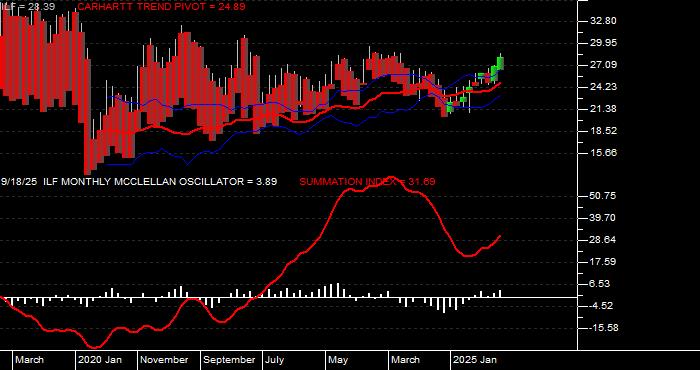Select the '2020 Jan' date axis label
700x370 pixels.
point(100,360)
